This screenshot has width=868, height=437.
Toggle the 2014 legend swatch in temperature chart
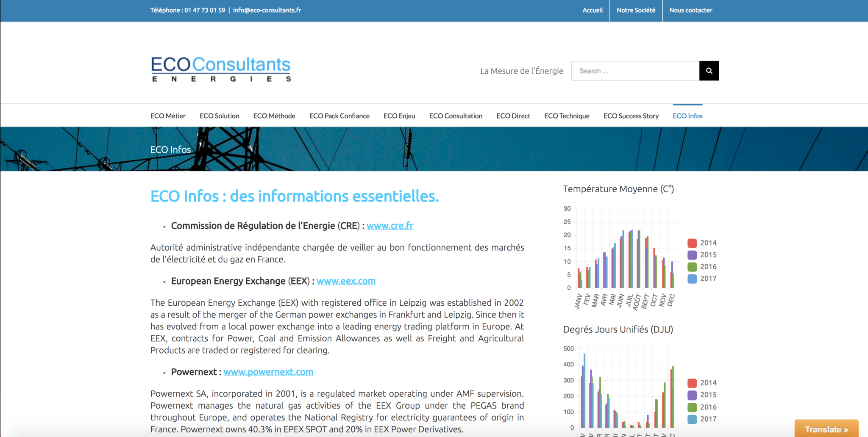click(x=692, y=243)
